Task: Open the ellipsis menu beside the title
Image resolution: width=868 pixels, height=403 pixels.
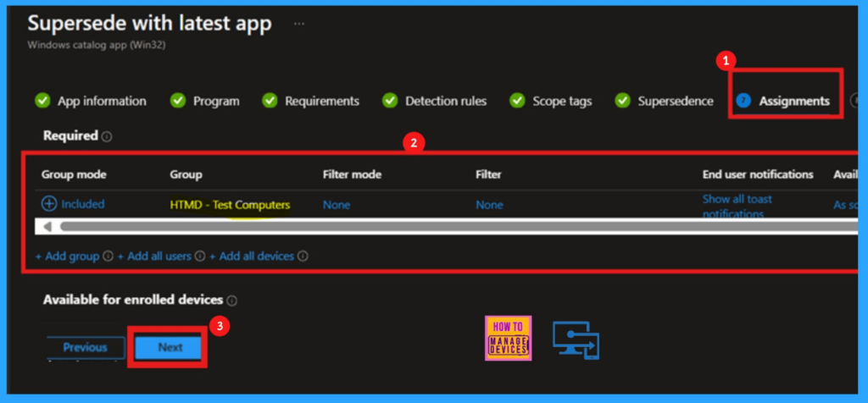Action: click(x=299, y=25)
